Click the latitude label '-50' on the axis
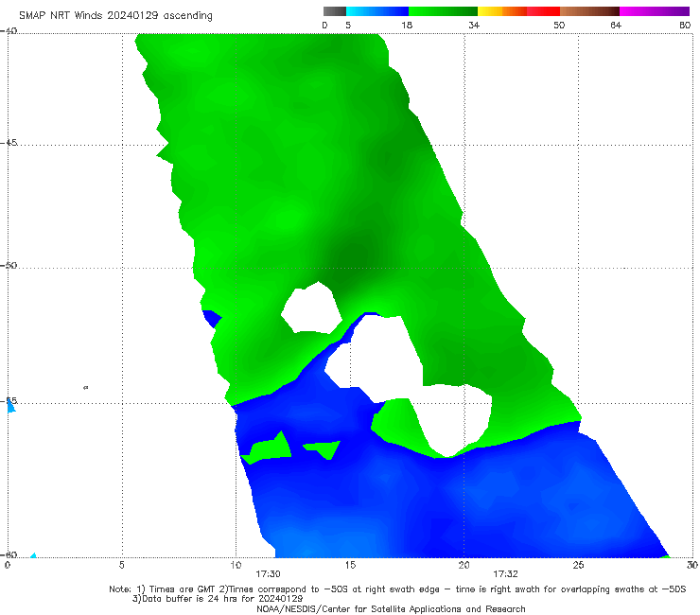This screenshot has height=615, width=700. [9, 265]
